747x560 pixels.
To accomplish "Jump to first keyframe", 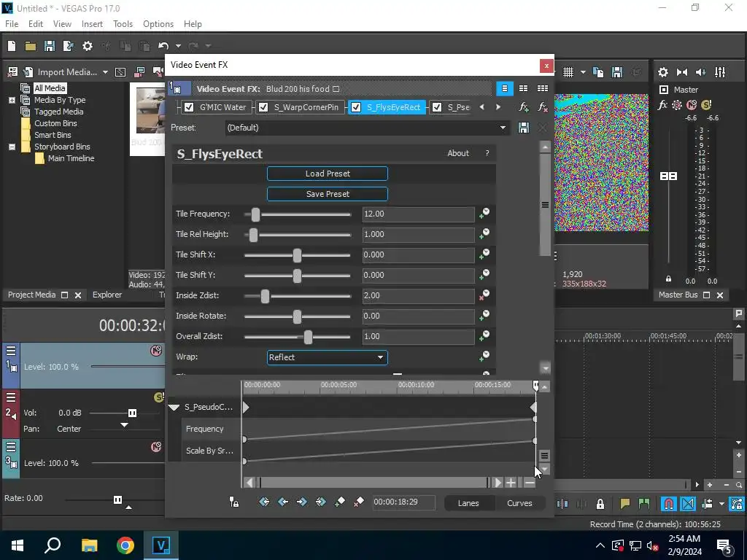I will [x=264, y=502].
